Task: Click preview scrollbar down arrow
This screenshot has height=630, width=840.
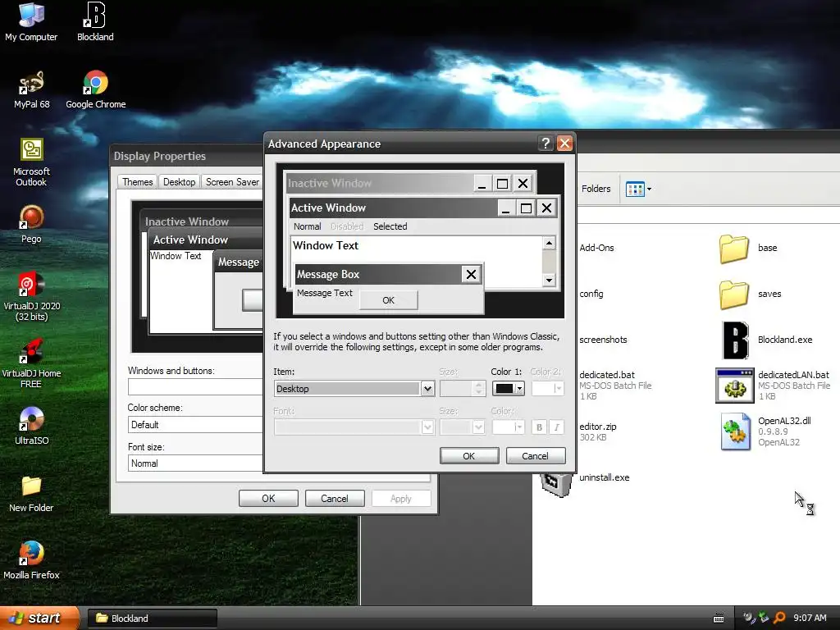Action: 549,280
